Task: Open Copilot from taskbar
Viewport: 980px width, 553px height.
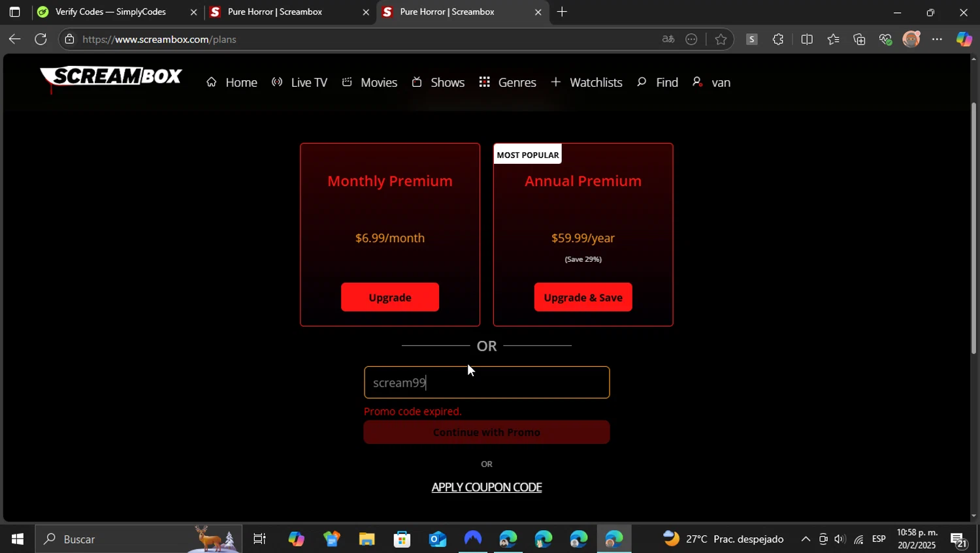Action: (x=296, y=539)
